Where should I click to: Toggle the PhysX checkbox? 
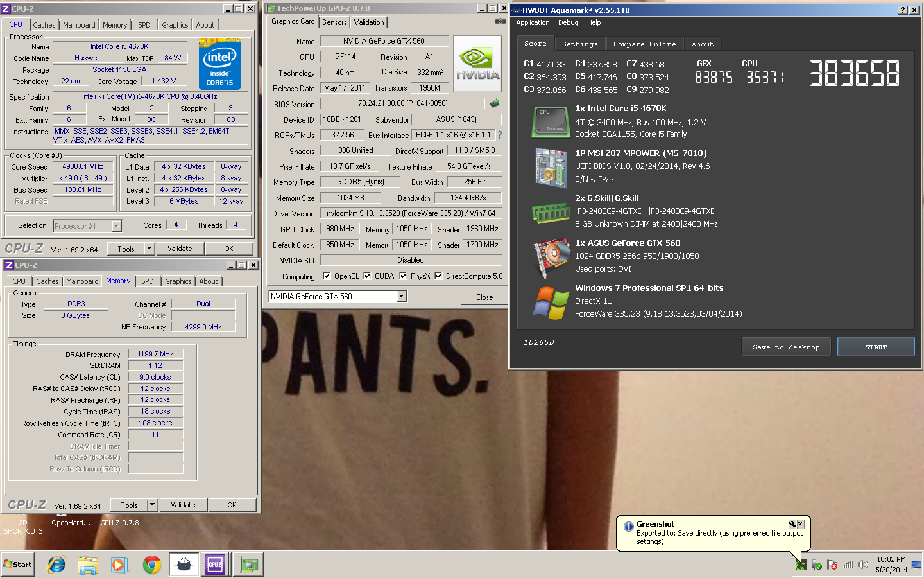coord(403,276)
